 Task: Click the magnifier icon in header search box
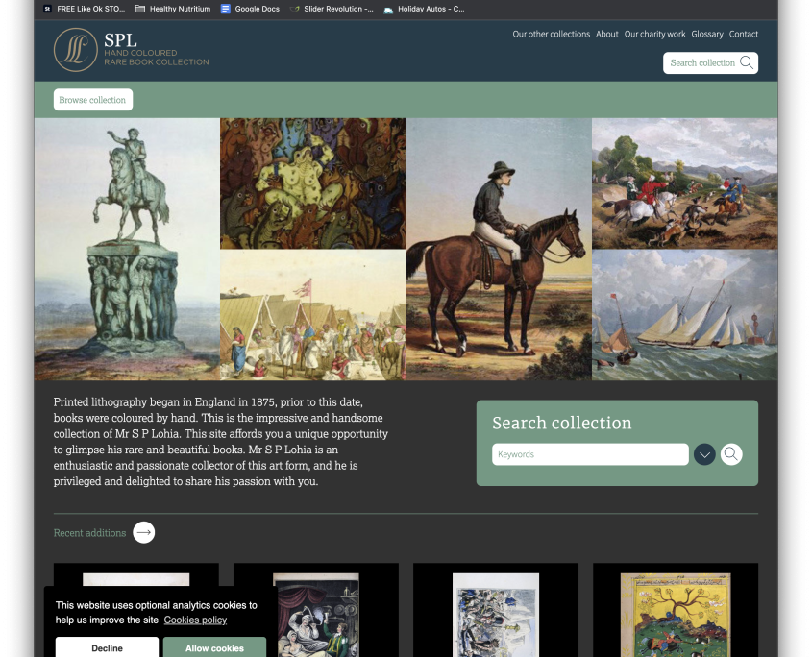point(747,62)
